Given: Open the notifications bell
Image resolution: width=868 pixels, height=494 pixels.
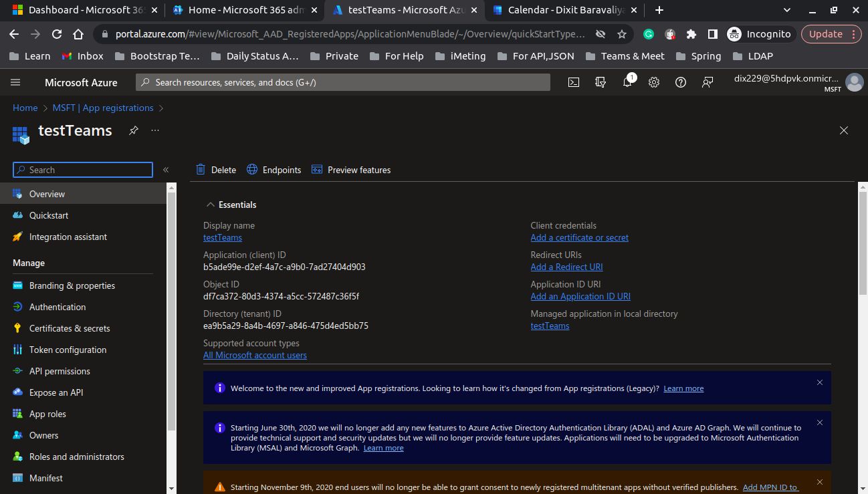Looking at the screenshot, I should point(627,82).
